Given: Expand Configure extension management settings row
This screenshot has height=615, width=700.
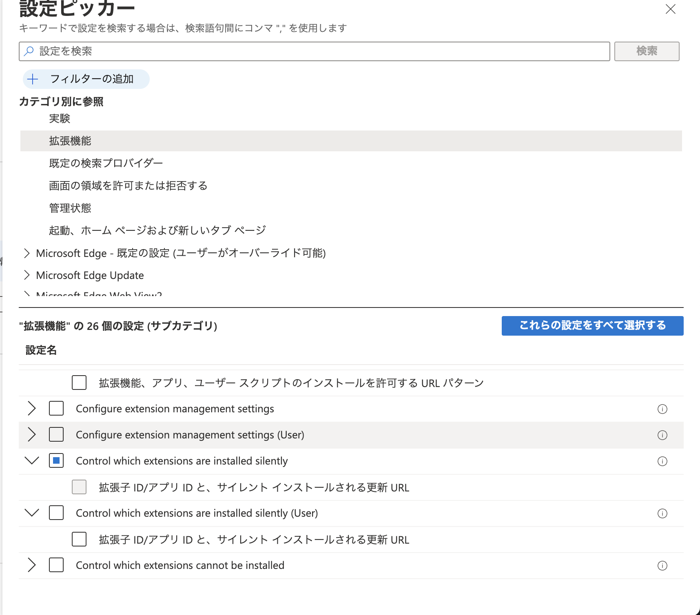Looking at the screenshot, I should pos(32,408).
